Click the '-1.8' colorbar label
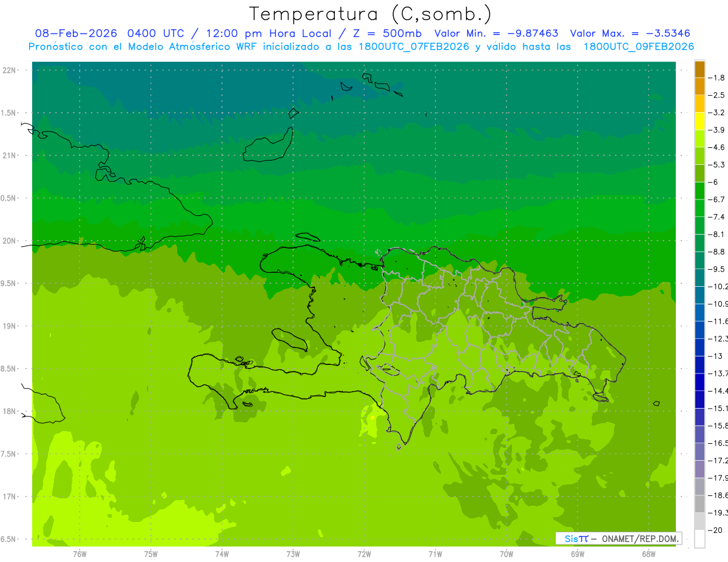 coord(717,78)
